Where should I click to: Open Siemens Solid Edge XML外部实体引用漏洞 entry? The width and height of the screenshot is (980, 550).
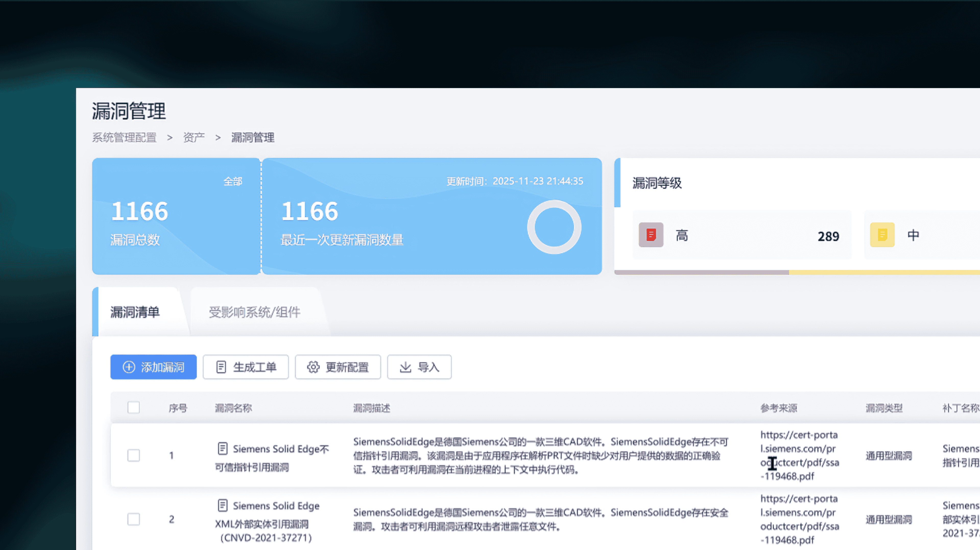tap(267, 521)
